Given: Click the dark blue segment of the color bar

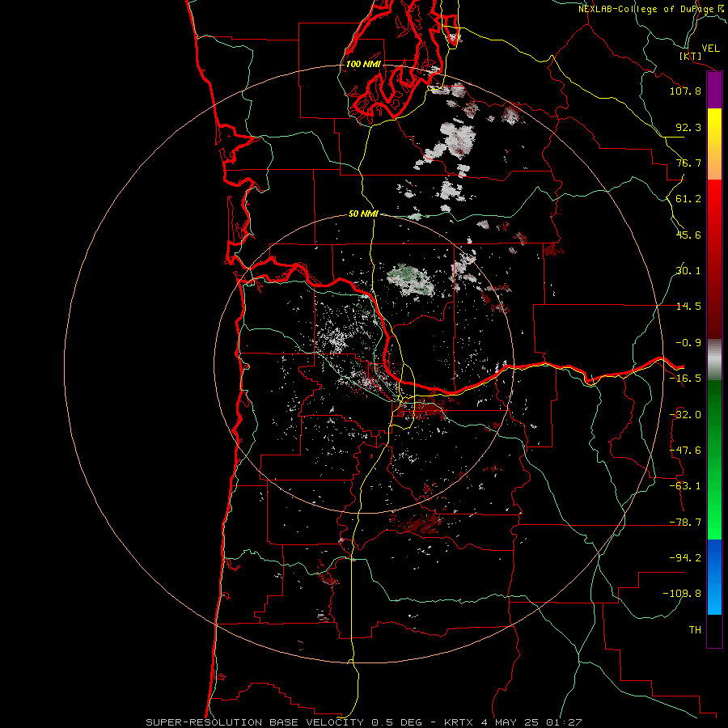Looking at the screenshot, I should [x=714, y=557].
